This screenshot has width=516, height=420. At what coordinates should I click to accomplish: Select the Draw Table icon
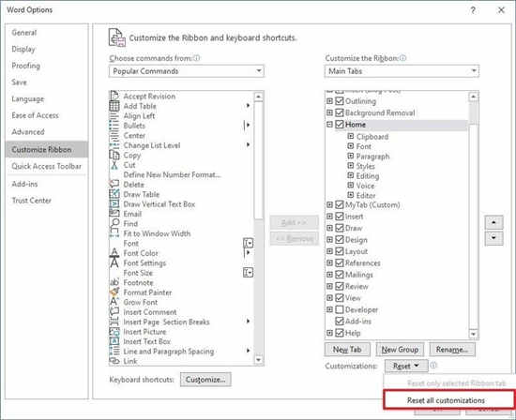coord(114,194)
